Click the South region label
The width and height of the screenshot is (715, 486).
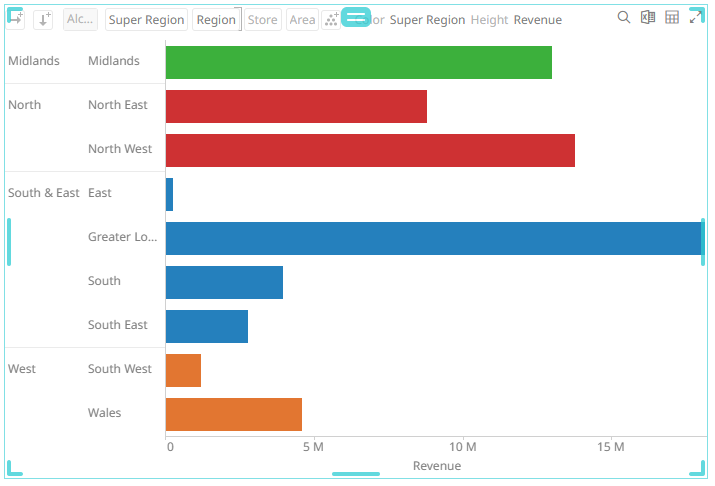(104, 281)
